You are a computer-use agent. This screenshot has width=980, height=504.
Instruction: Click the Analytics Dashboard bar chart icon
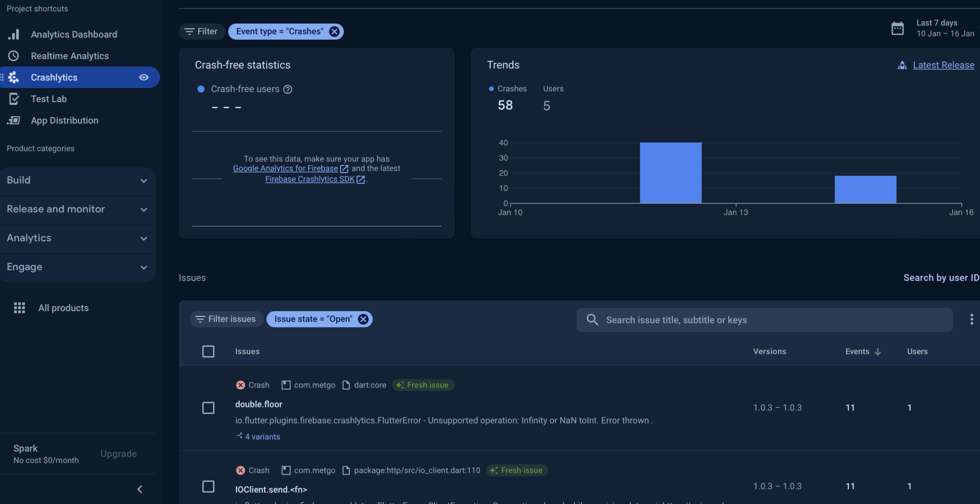14,34
